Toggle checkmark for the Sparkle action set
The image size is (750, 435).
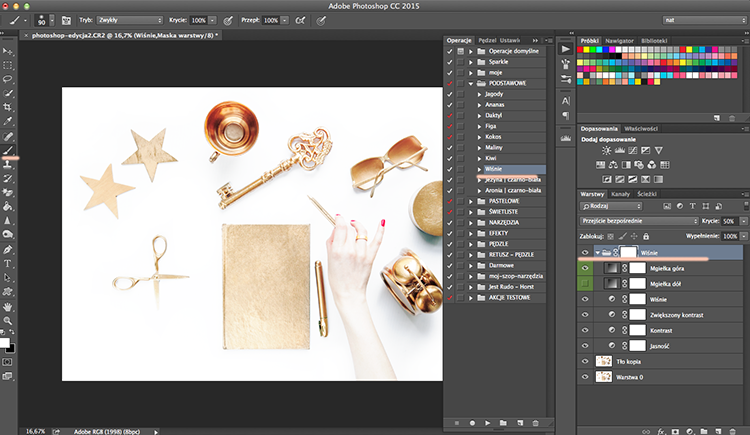point(449,62)
